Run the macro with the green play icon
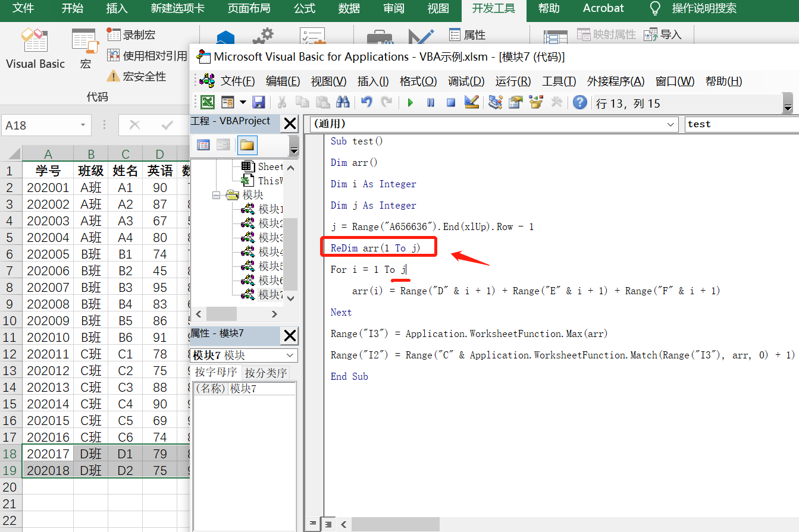The image size is (799, 532). click(x=411, y=102)
